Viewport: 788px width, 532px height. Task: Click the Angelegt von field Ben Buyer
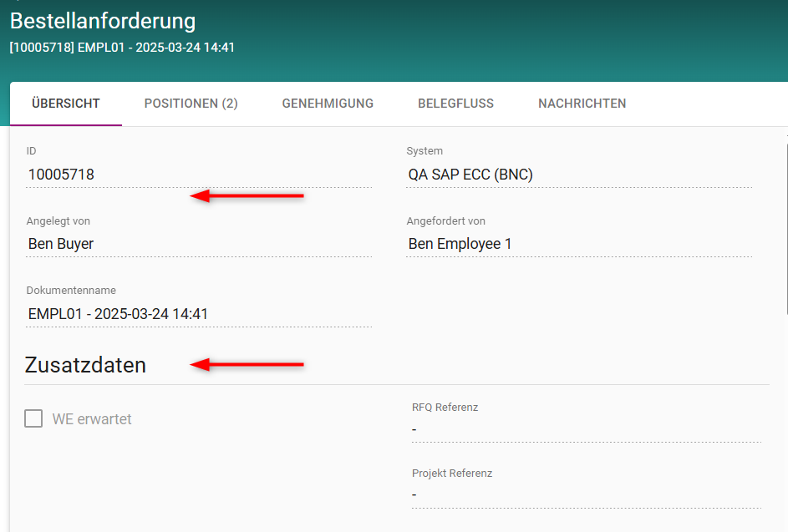click(x=198, y=244)
